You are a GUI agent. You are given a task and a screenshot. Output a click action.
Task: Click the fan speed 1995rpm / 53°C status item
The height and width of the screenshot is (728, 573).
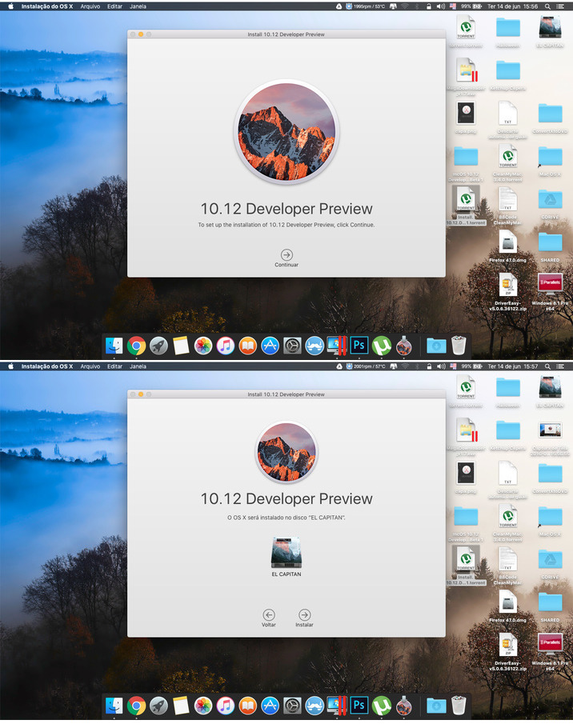point(365,6)
